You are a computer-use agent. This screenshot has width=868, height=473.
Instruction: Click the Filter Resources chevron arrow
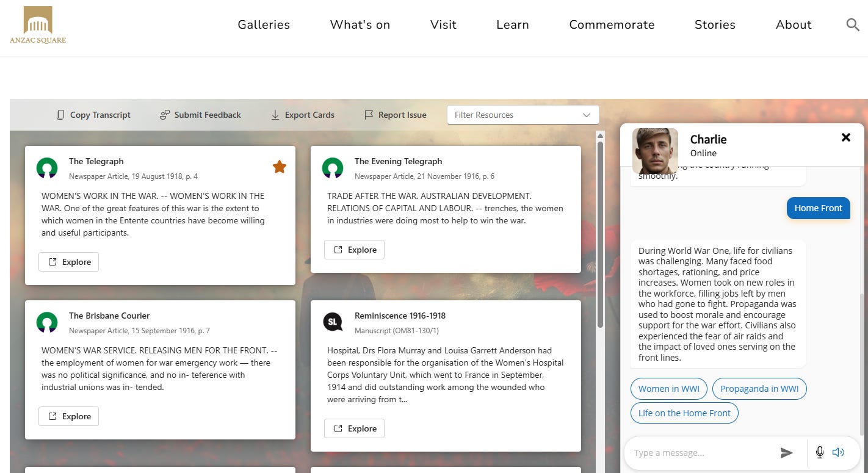[x=587, y=115]
